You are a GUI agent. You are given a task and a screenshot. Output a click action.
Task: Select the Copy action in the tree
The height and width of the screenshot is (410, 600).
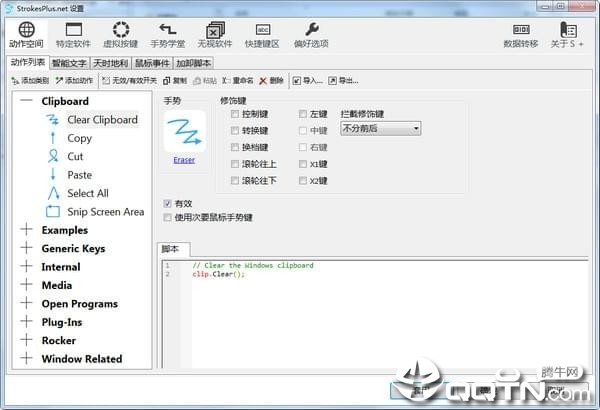79,138
